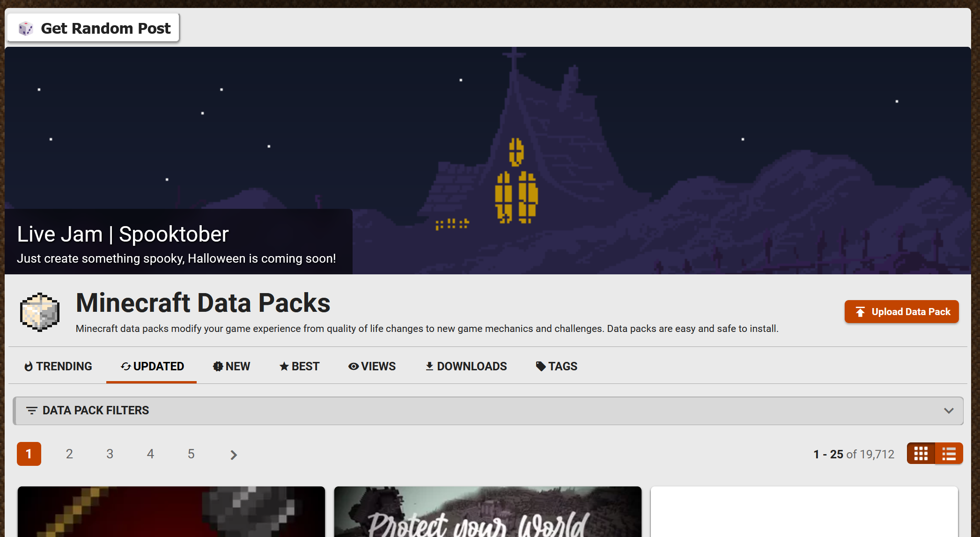Click the data packs description text

pos(427,329)
